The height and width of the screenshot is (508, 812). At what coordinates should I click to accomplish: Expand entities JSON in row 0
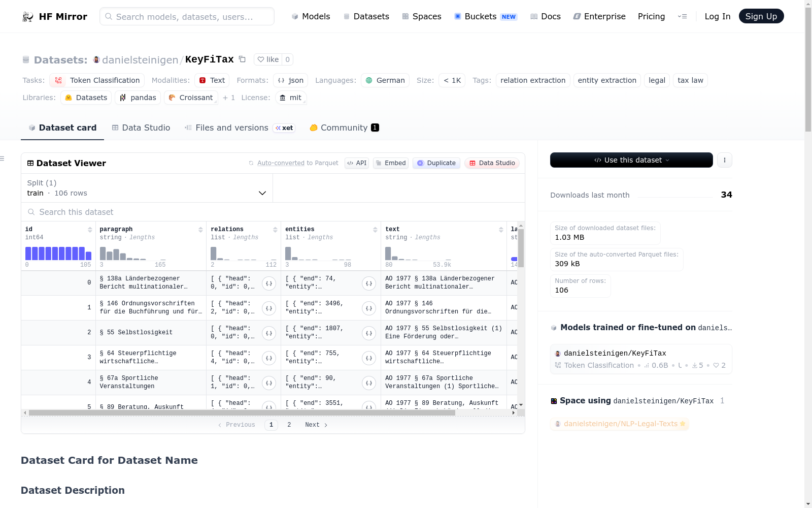369,283
